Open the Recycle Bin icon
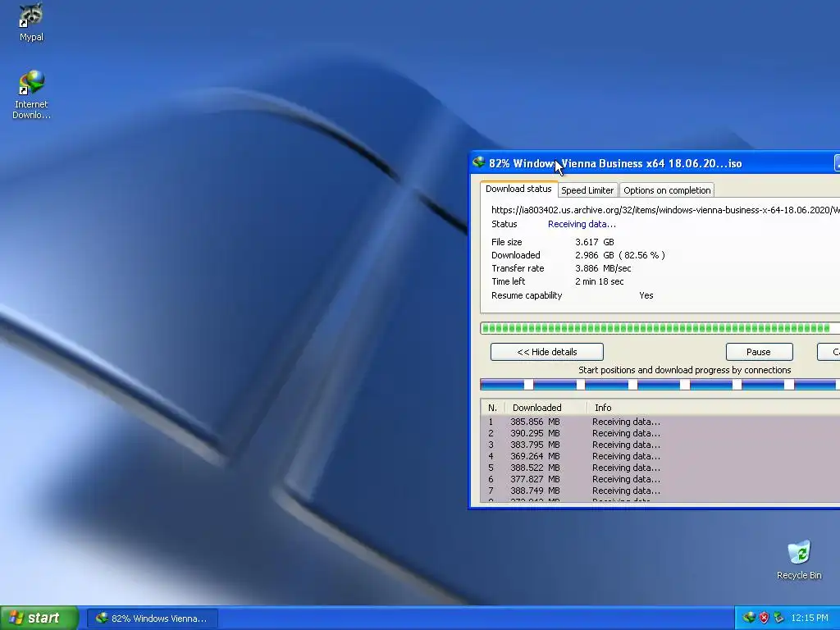Viewport: 840px width, 630px height. 799,559
